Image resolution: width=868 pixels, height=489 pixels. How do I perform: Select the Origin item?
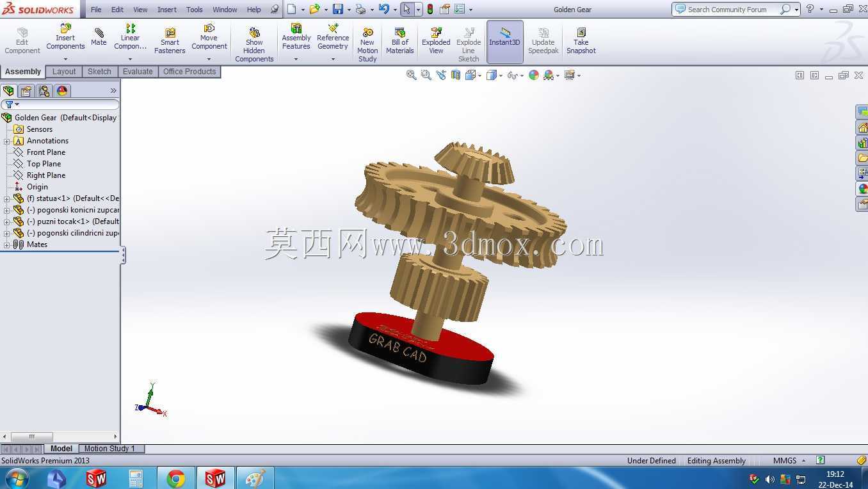click(37, 187)
